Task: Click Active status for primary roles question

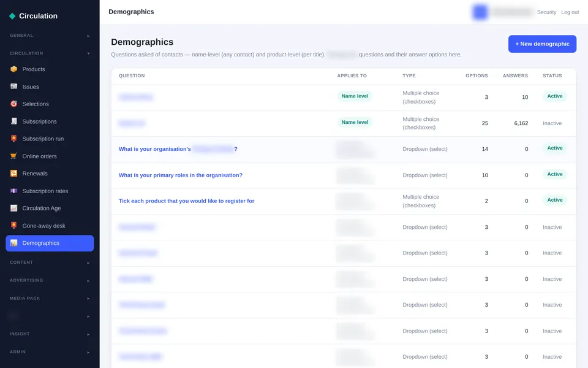Action: 555,174
